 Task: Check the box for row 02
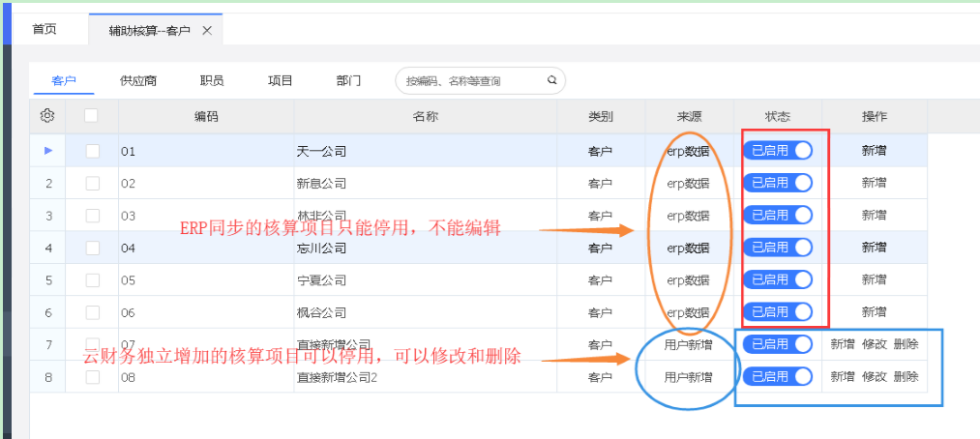[x=93, y=183]
